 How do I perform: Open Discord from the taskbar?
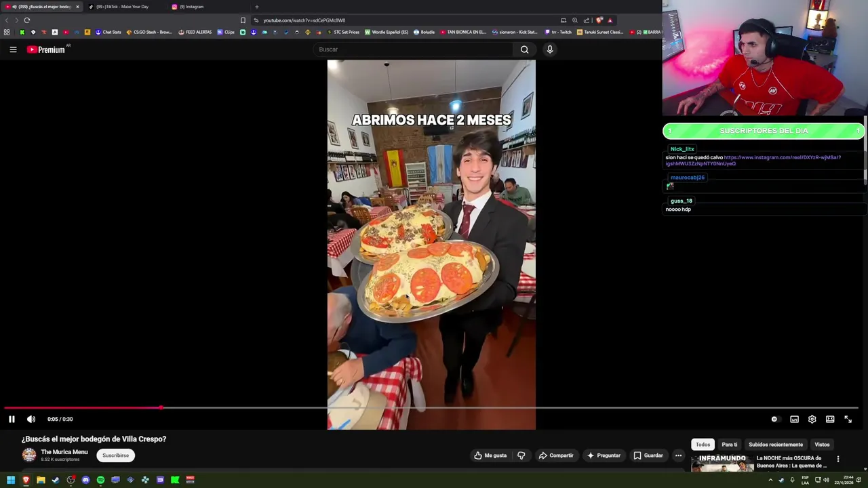tap(85, 480)
